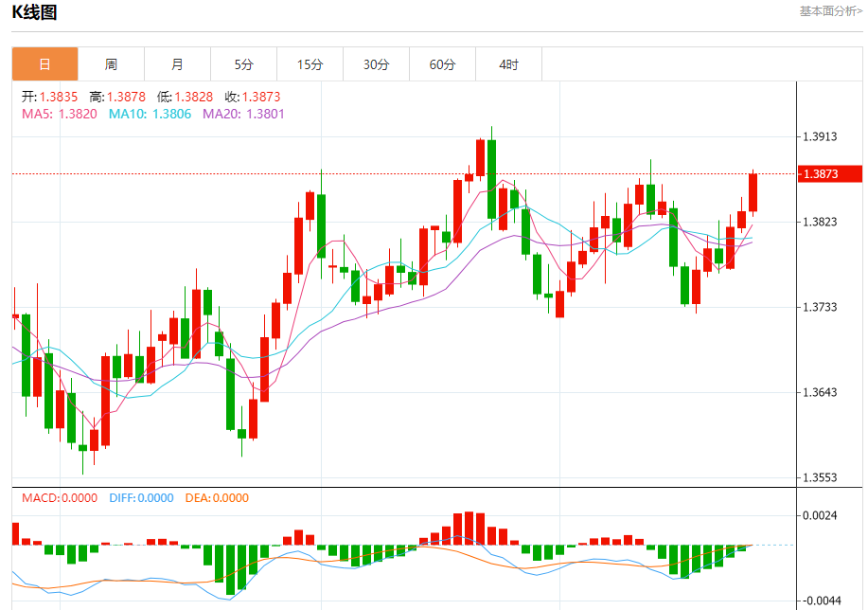Click the 收: 1.3873 close price

coord(253,97)
